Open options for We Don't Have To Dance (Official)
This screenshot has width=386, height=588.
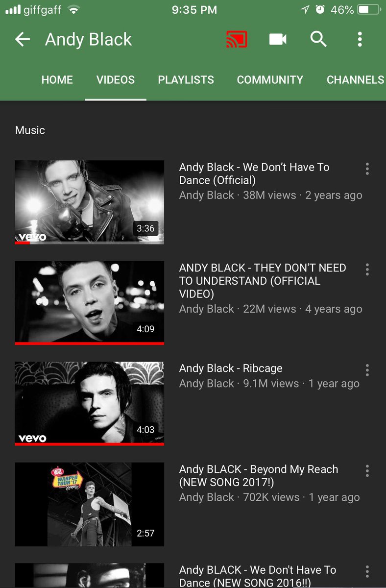(367, 169)
